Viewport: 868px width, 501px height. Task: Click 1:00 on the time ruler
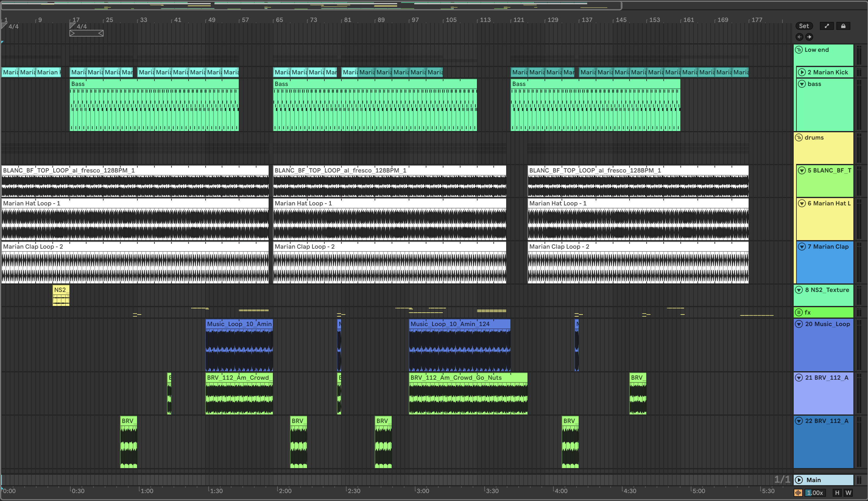click(x=147, y=491)
